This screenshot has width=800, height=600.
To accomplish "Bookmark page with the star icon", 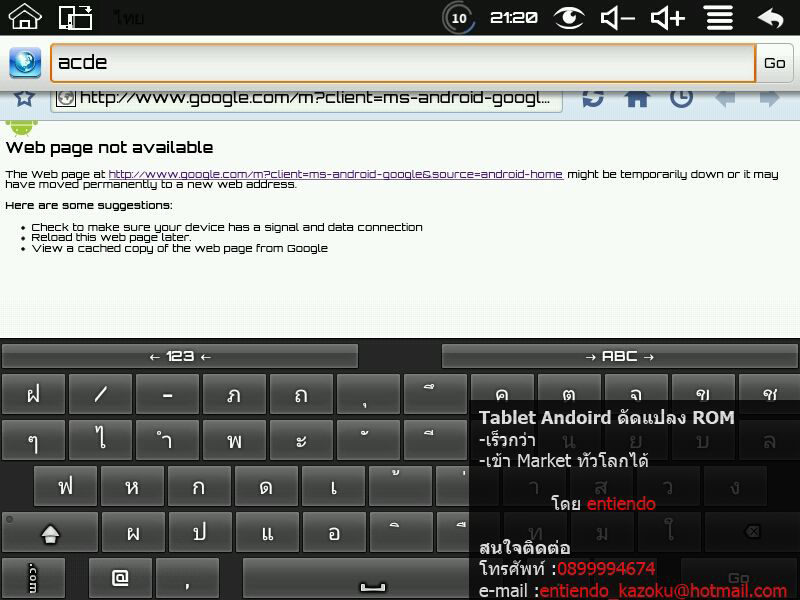I will tap(25, 98).
